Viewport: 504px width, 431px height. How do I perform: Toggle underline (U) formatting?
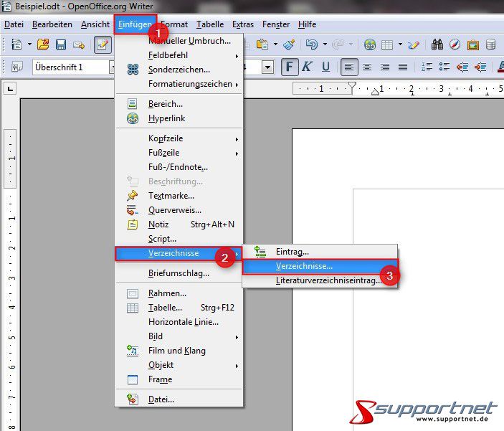(325, 67)
